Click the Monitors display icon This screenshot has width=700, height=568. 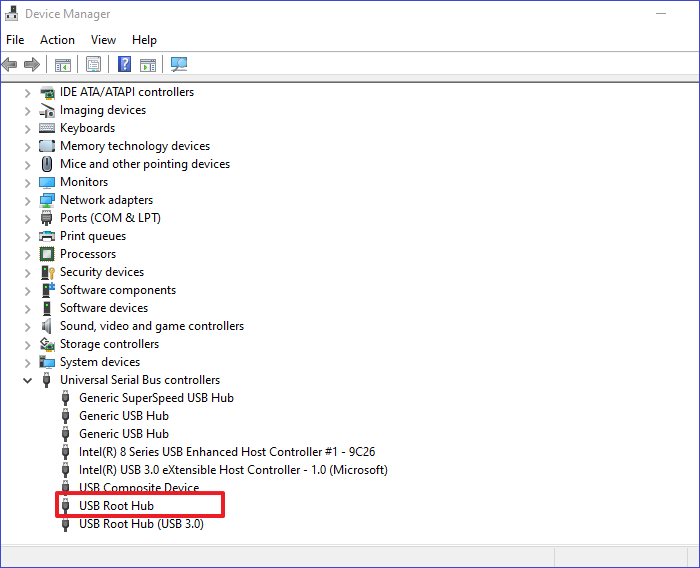[x=47, y=182]
